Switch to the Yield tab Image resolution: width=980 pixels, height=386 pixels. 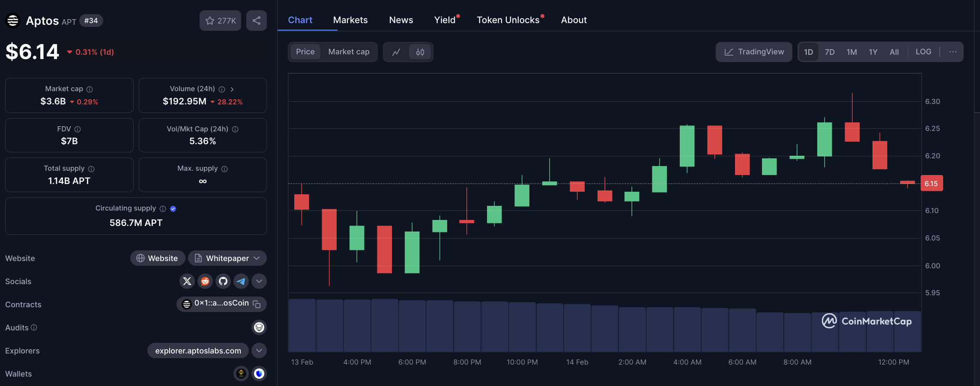point(445,20)
